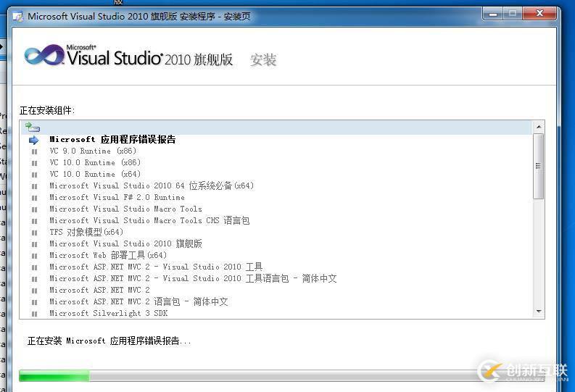Click the 安装 heading next to the logo

point(263,60)
